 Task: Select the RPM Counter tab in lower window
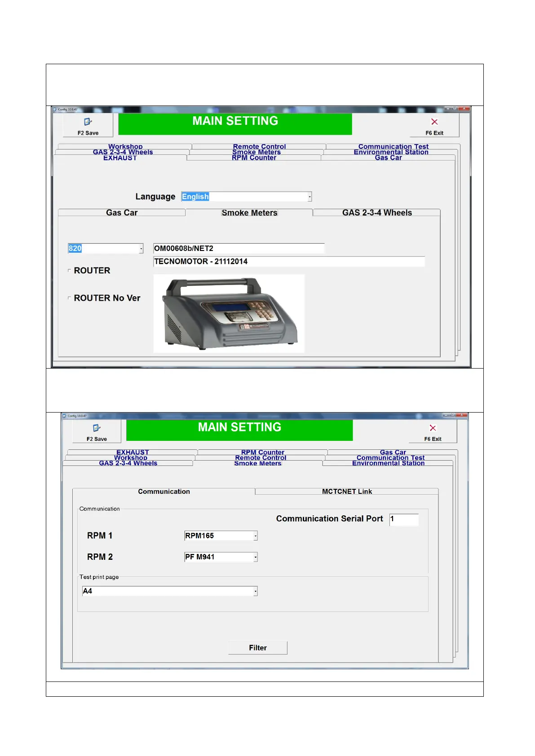[x=262, y=452]
